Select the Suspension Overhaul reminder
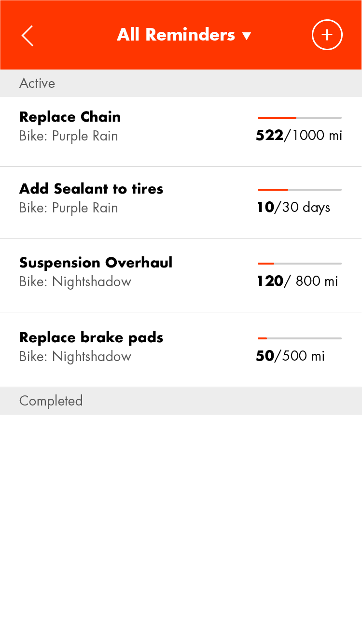 96,263
